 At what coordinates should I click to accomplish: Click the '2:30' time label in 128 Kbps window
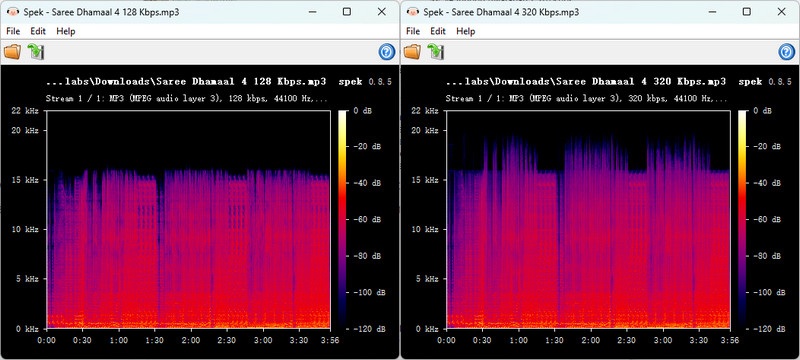click(x=227, y=340)
